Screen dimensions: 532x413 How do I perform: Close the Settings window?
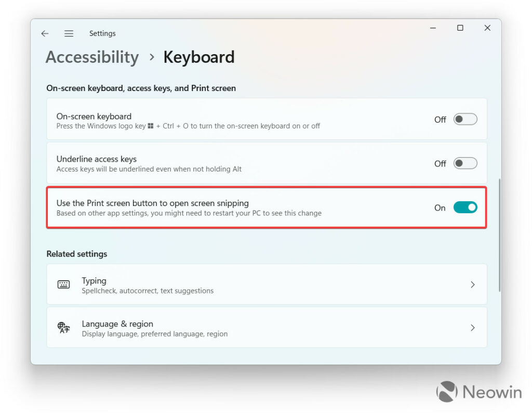pos(487,28)
